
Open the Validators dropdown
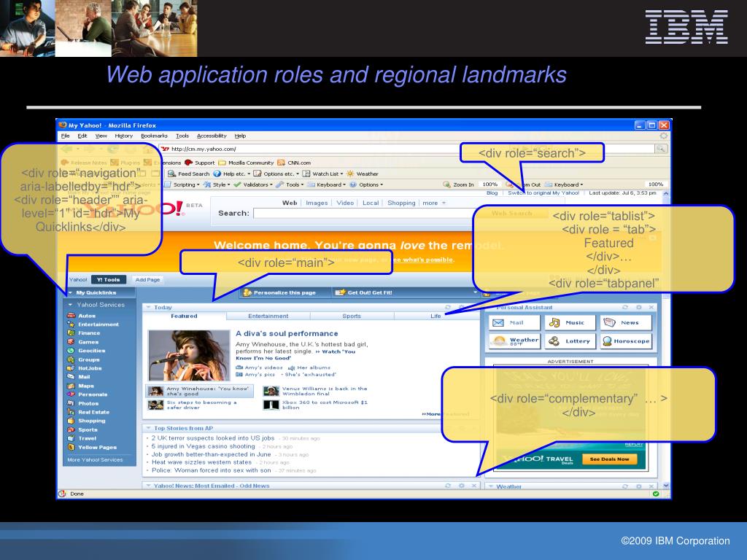pos(253,184)
